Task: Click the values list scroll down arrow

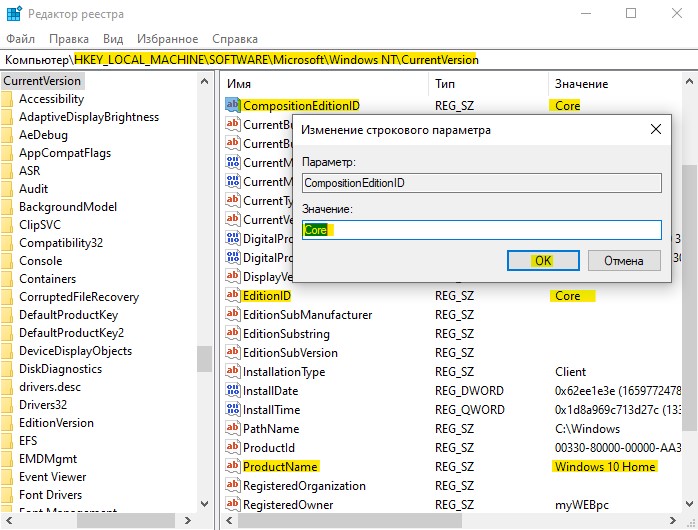Action: coord(689,504)
